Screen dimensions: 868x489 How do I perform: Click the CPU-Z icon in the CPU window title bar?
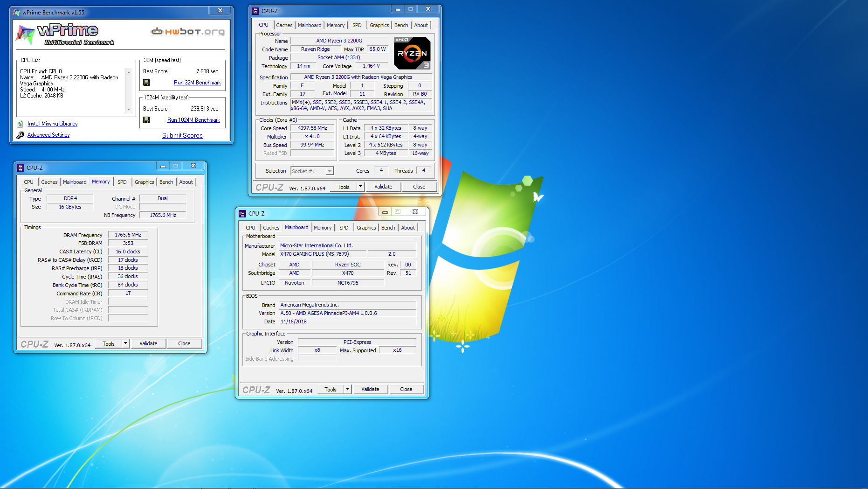click(255, 11)
